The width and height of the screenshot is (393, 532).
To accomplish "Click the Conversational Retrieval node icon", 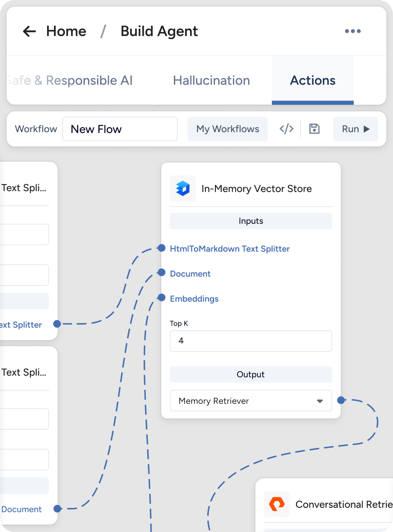I will (x=277, y=504).
